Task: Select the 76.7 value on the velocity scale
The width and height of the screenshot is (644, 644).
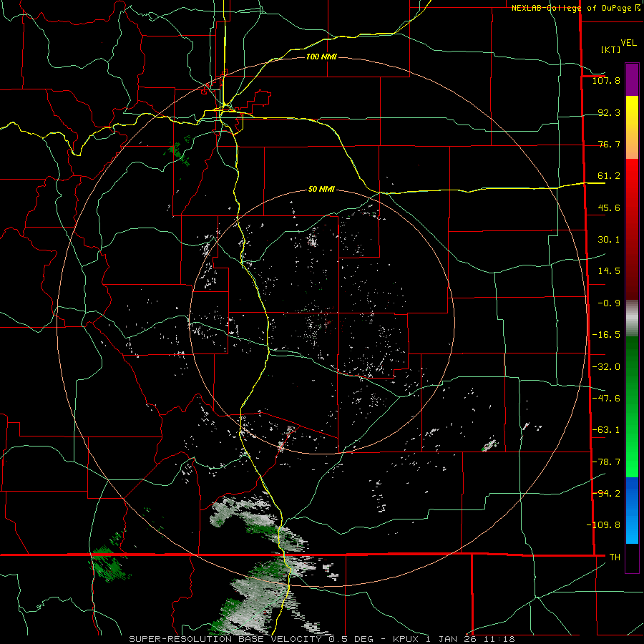Action: pyautogui.click(x=609, y=144)
